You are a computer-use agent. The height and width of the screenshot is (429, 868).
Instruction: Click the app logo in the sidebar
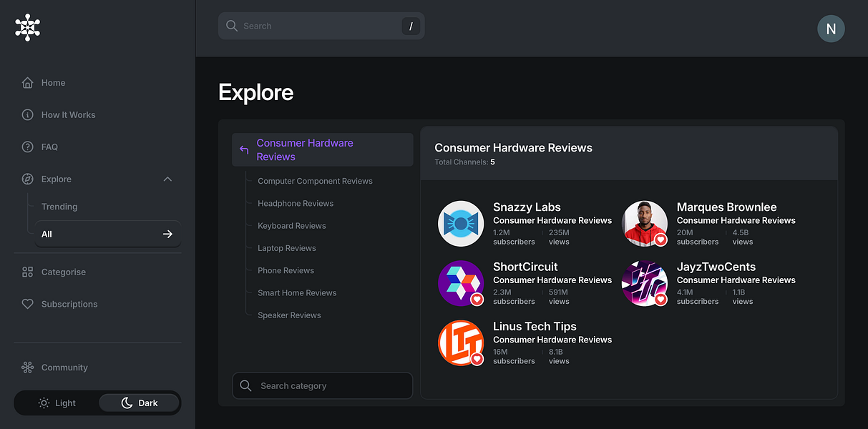point(28,27)
